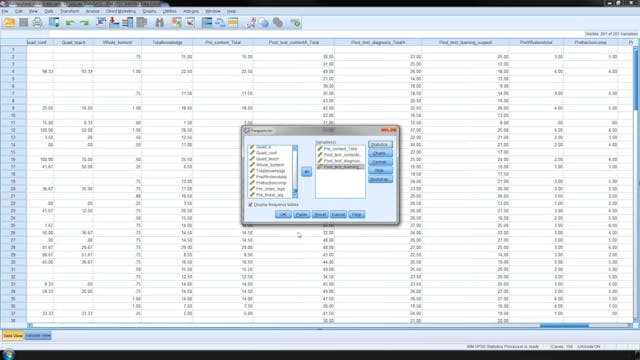Toggle Display frequency tables checkbox
This screenshot has width=640, height=360.
coord(251,204)
